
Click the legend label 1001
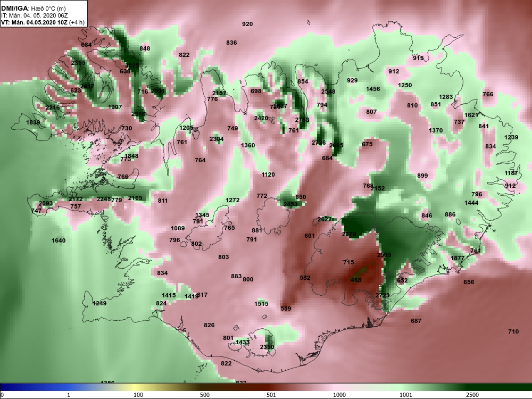406,395
